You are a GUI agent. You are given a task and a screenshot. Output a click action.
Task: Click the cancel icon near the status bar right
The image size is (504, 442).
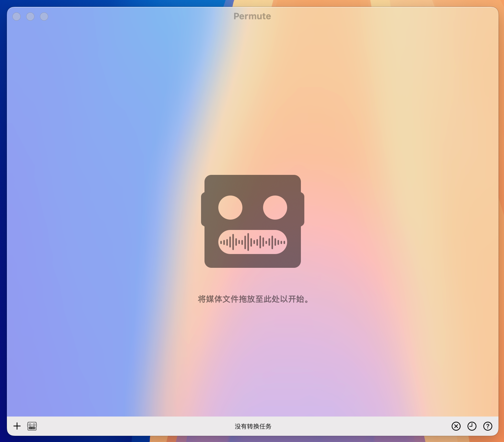[x=456, y=426]
